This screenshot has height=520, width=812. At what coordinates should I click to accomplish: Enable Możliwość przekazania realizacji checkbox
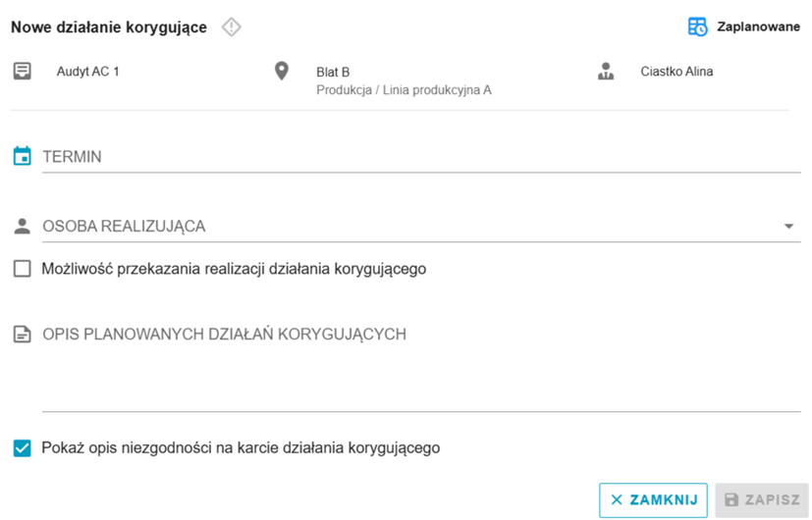pyautogui.click(x=23, y=269)
